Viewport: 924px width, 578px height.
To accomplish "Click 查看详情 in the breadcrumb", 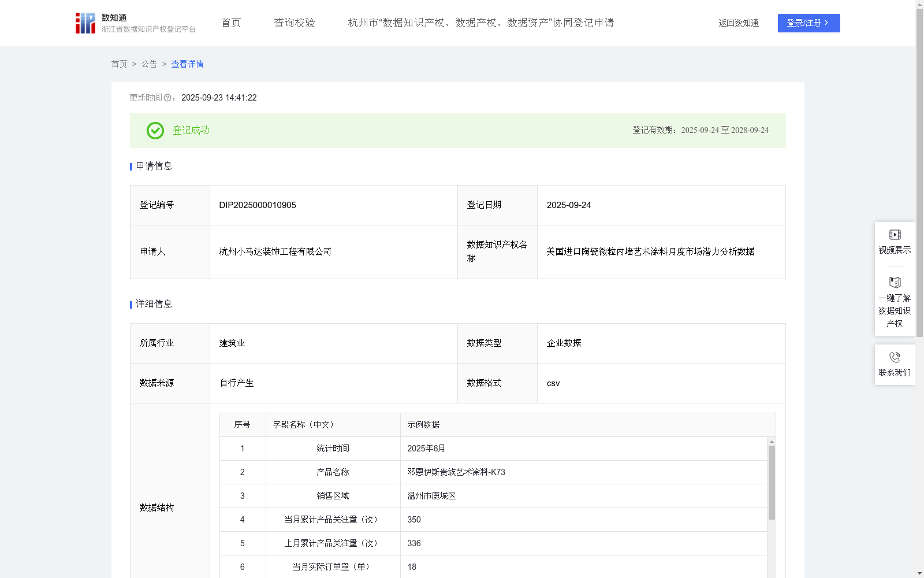I will [x=187, y=64].
